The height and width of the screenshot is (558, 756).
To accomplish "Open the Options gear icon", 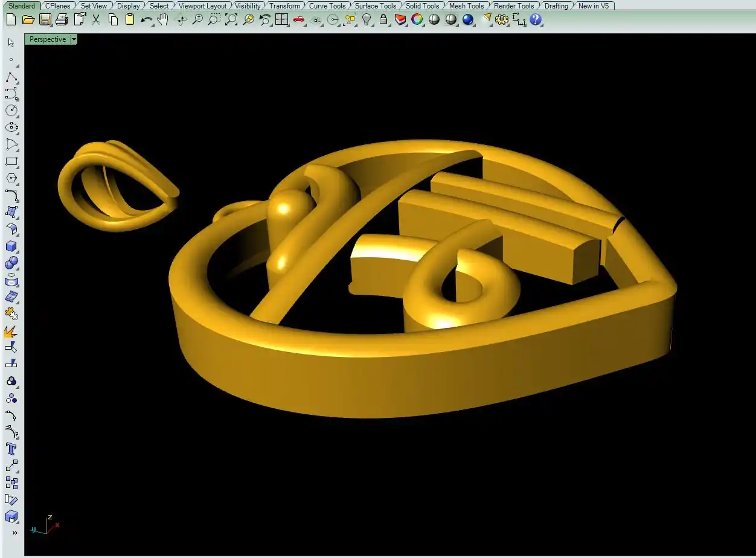I will [501, 20].
